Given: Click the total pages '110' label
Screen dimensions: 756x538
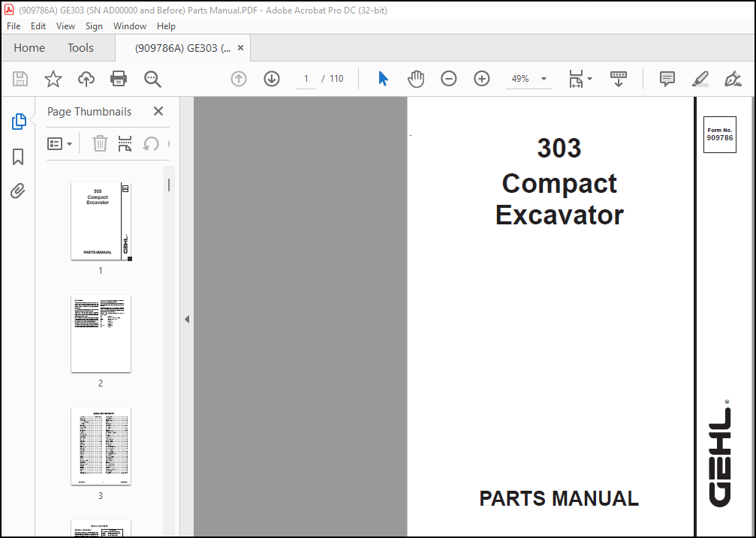Looking at the screenshot, I should tap(336, 79).
